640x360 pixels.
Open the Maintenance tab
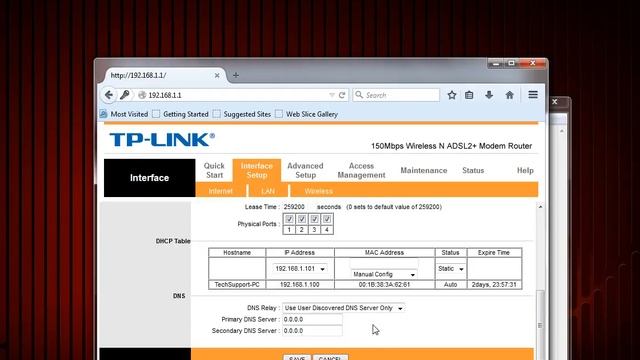coord(424,170)
